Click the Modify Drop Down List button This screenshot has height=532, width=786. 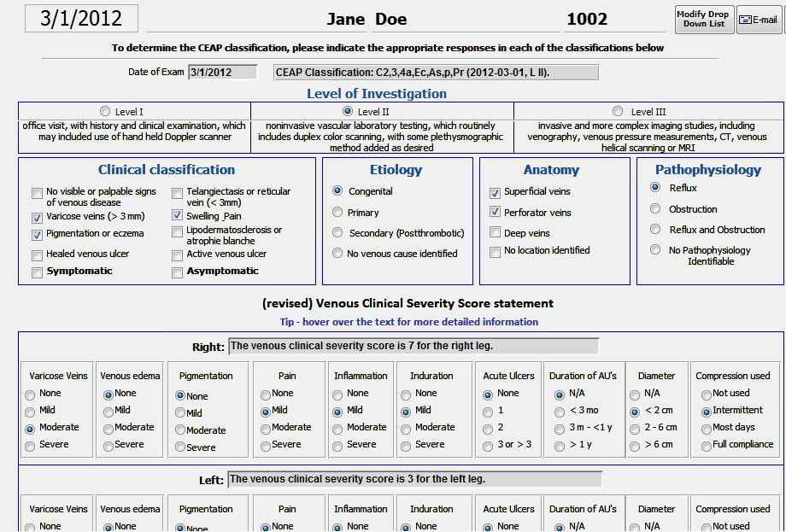(x=704, y=20)
